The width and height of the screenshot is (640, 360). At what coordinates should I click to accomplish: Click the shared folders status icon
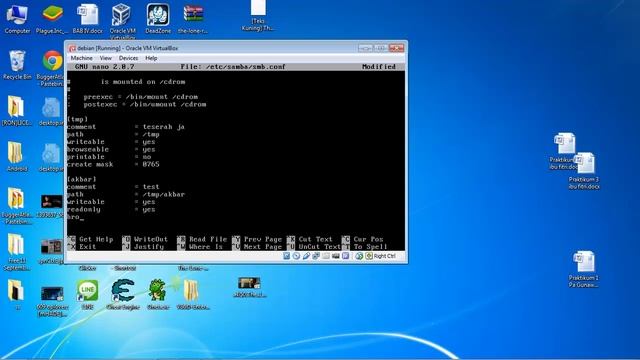tap(326, 256)
